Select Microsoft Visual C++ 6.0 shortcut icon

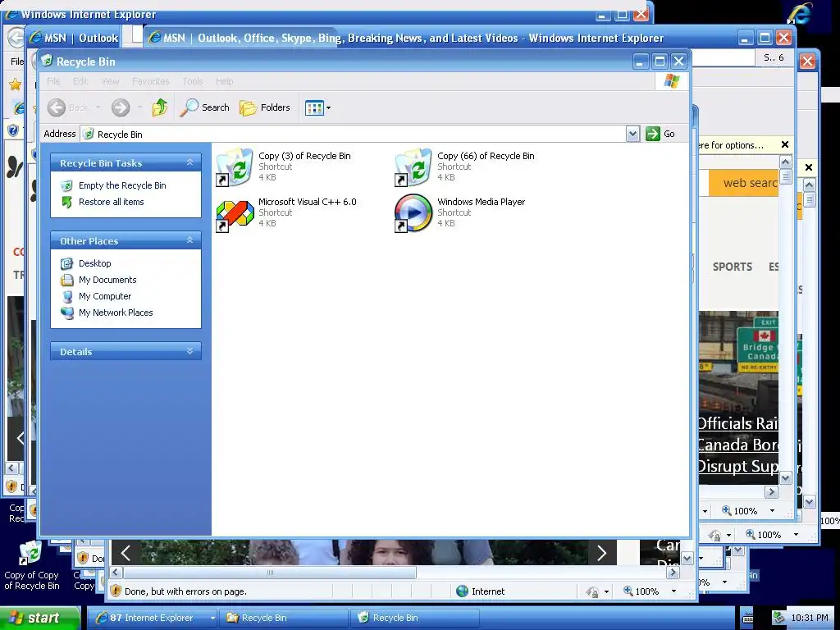tap(235, 215)
